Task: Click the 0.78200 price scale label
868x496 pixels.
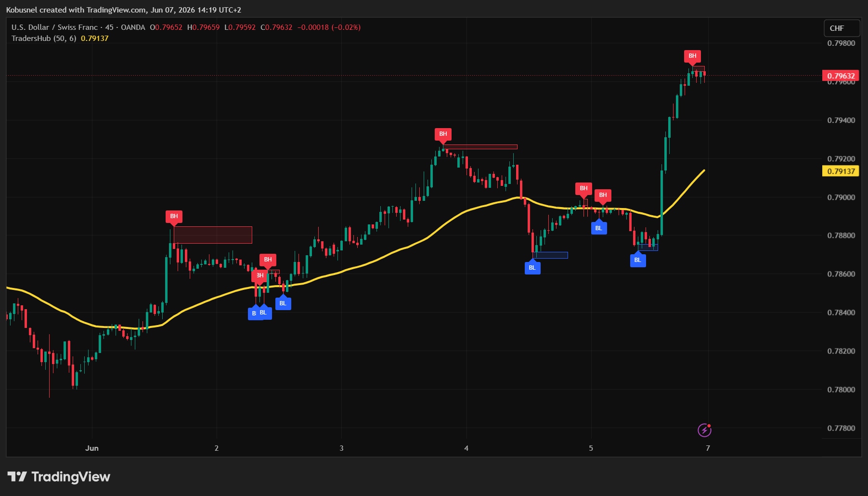Action: pos(841,351)
